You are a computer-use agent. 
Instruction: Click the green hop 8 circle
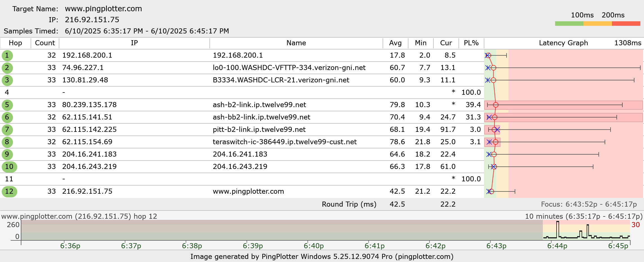coord(7,142)
